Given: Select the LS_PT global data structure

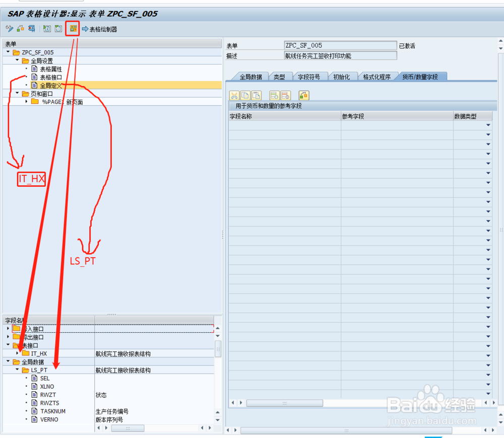Looking at the screenshot, I should (39, 370).
